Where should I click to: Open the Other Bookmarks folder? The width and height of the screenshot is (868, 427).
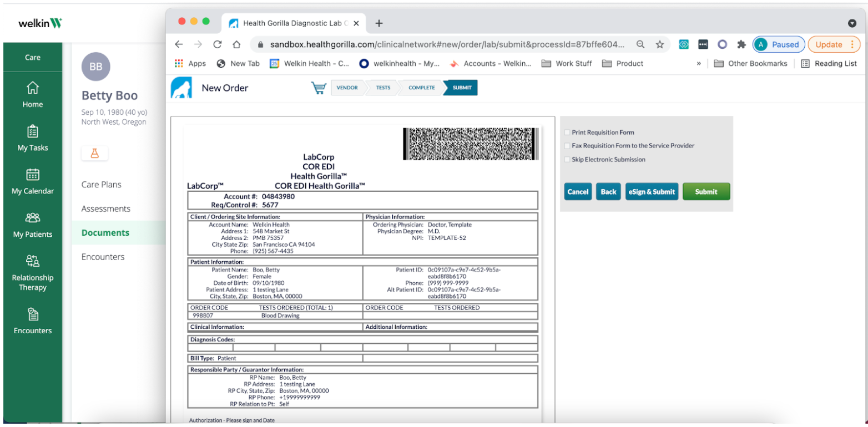point(750,63)
